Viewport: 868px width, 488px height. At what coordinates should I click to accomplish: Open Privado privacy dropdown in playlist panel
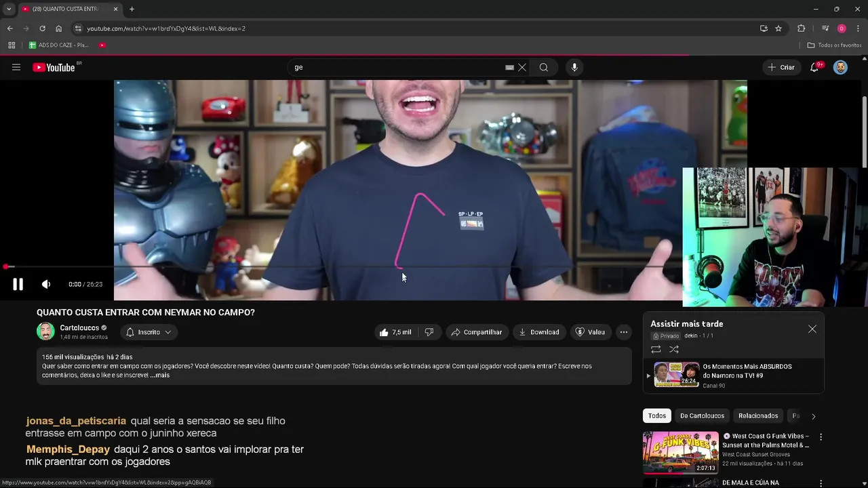tap(665, 336)
